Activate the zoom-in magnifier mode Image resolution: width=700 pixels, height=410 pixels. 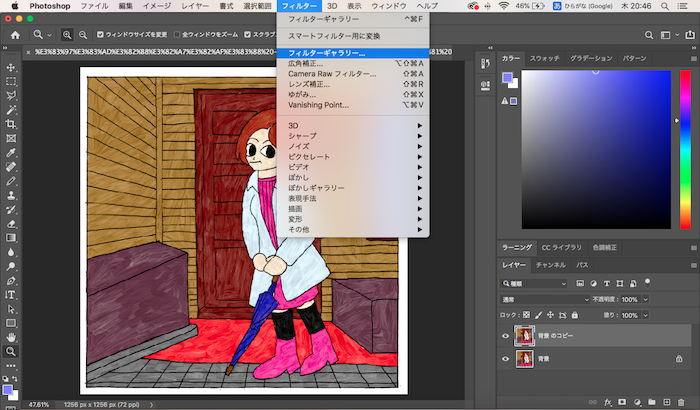click(67, 35)
